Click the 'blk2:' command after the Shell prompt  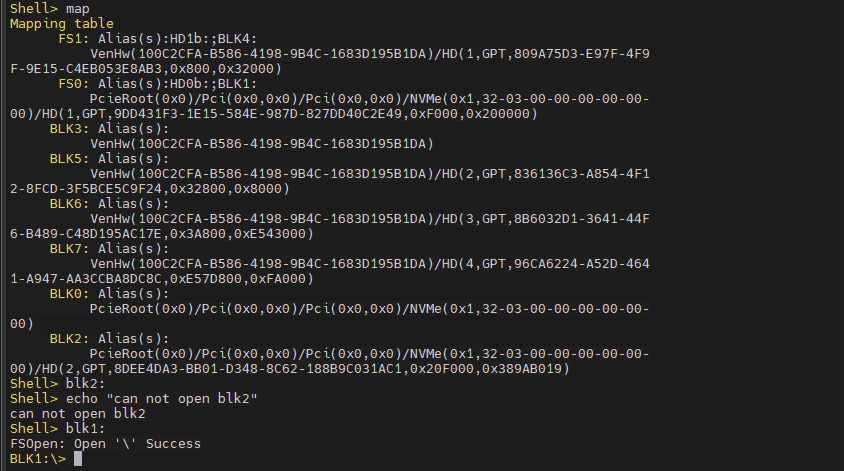[x=86, y=384]
